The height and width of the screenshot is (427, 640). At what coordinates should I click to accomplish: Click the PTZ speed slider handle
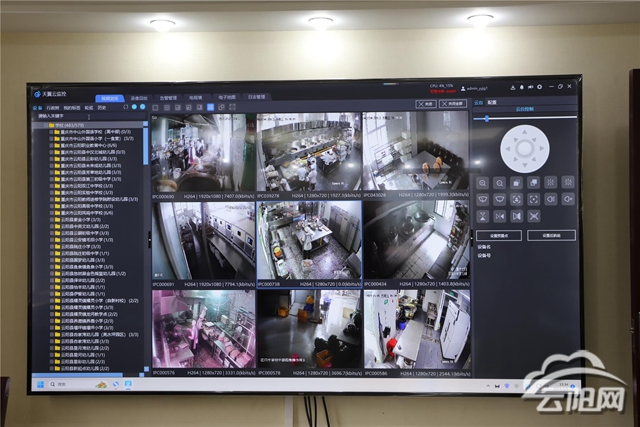486,118
